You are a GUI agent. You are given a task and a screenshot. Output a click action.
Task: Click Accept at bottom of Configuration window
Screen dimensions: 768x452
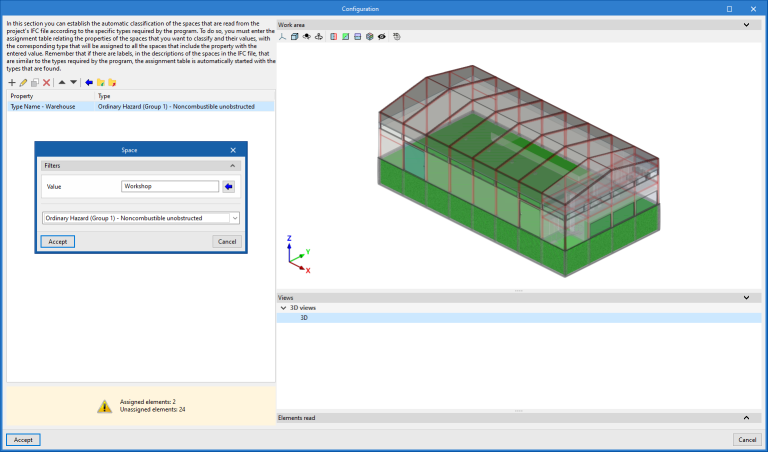click(23, 440)
